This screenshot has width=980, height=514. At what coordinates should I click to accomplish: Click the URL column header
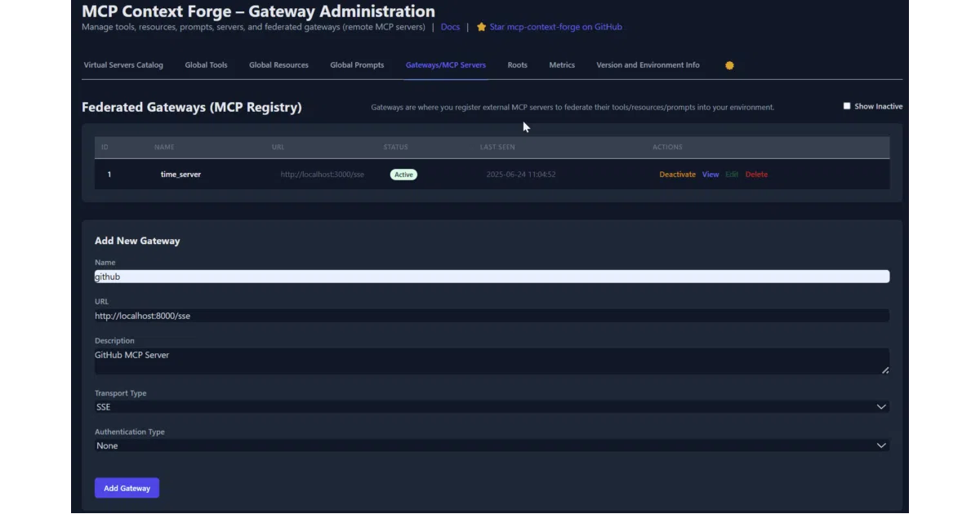pos(278,148)
